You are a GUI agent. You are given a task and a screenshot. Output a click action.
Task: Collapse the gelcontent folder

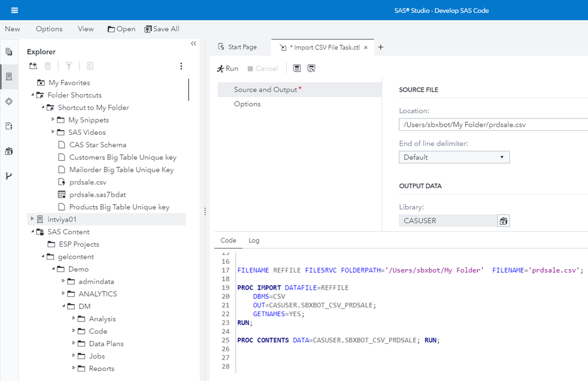tap(43, 256)
